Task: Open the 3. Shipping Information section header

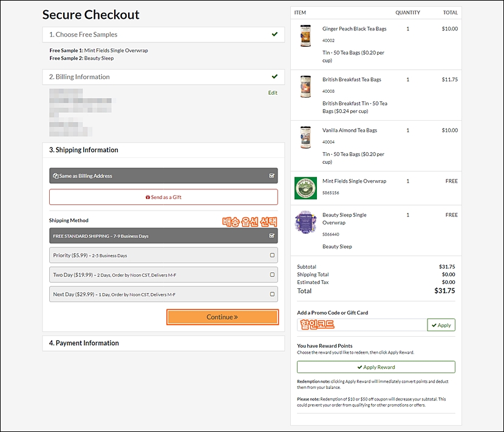Action: point(163,150)
